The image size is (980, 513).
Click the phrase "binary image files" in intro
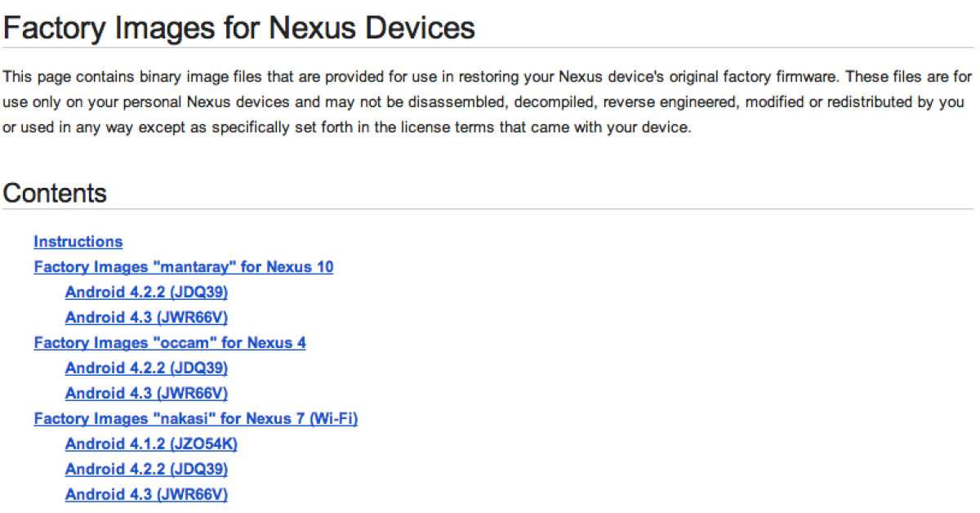click(x=181, y=77)
